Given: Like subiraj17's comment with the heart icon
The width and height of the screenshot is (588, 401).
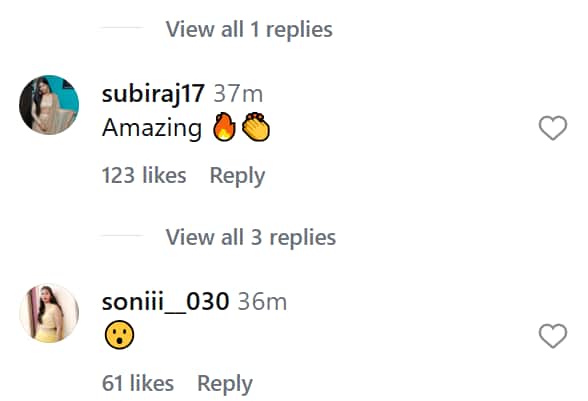Looking at the screenshot, I should point(553,128).
